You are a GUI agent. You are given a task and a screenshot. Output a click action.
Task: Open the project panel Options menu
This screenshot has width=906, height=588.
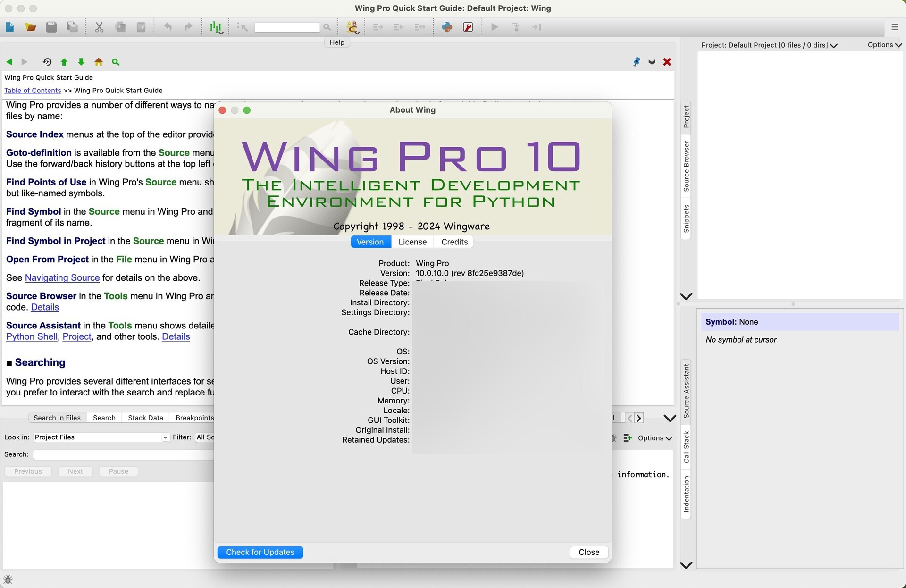coord(885,45)
